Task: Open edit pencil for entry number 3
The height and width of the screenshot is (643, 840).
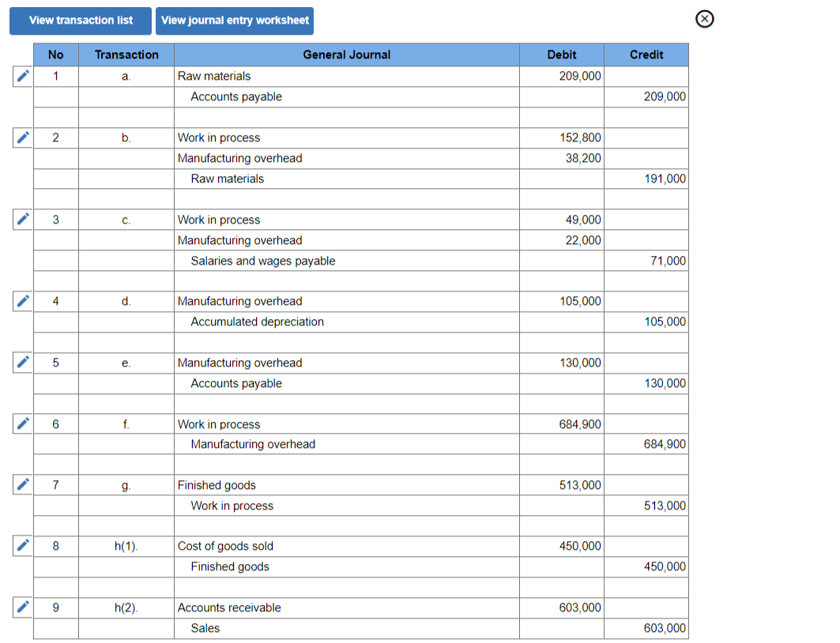Action: pyautogui.click(x=22, y=220)
